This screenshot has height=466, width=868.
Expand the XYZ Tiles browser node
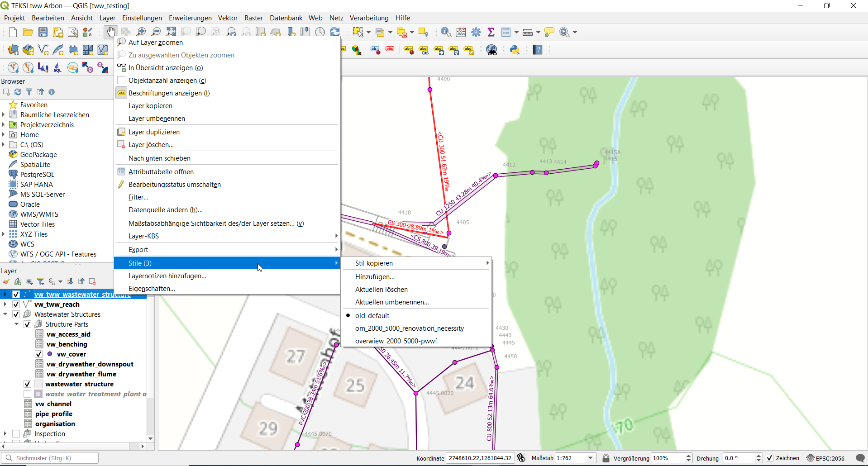coord(4,234)
